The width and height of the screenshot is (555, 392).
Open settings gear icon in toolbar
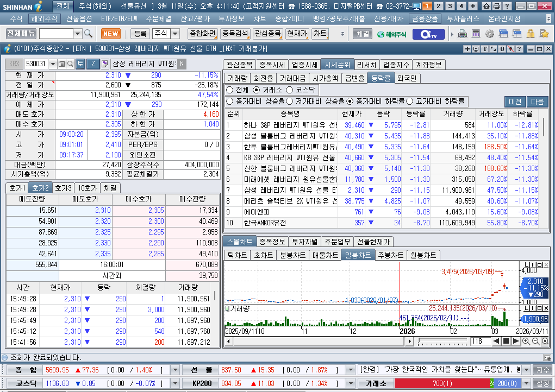coord(490,34)
